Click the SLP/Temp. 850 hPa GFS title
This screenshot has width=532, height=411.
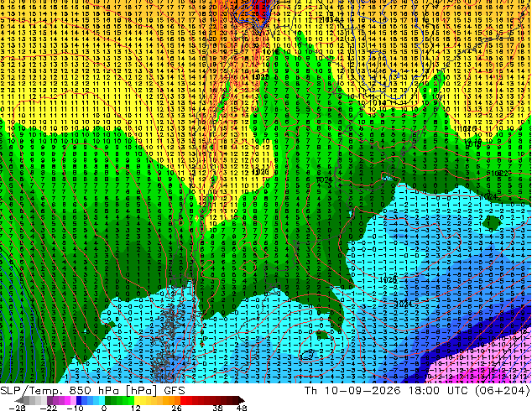(92, 391)
